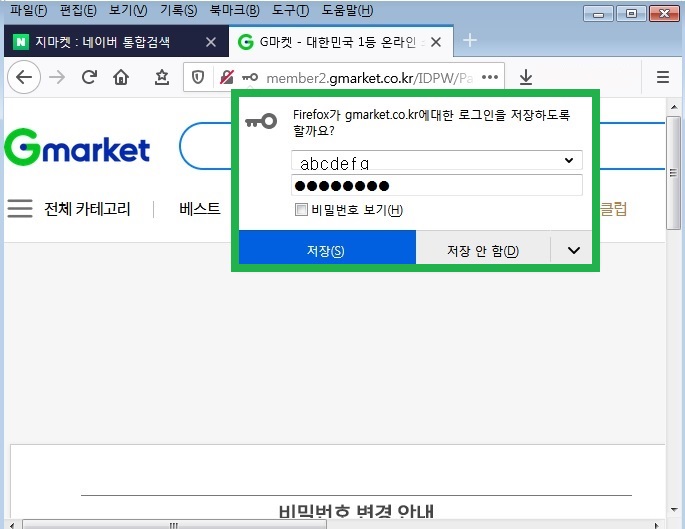
Task: Open the downloads arrow icon
Action: click(x=526, y=77)
